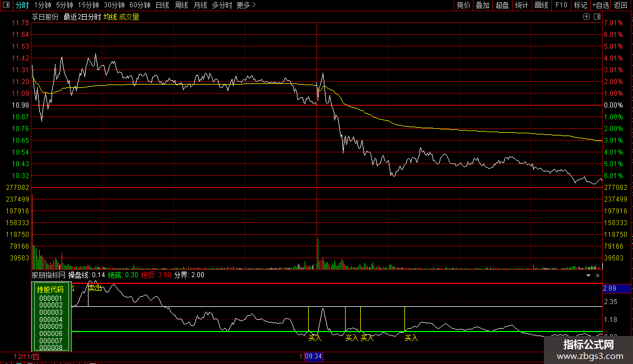Open the 多分时 multi-day view
The image size is (633, 364).
222,5
